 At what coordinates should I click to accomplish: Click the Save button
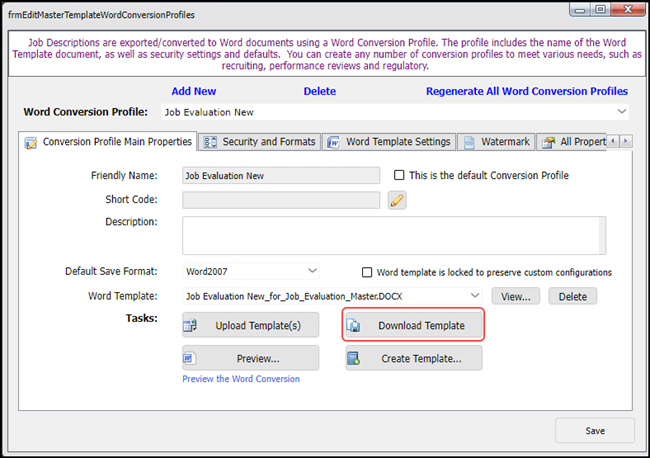(595, 431)
